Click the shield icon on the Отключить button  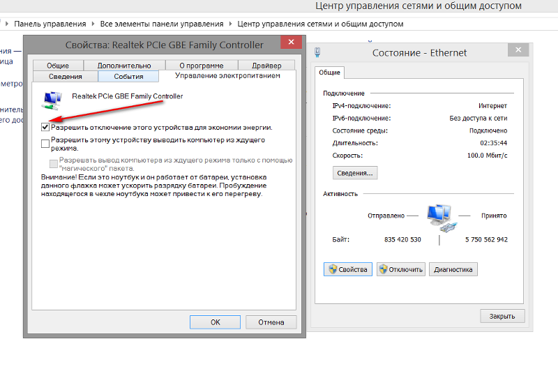coord(383,269)
